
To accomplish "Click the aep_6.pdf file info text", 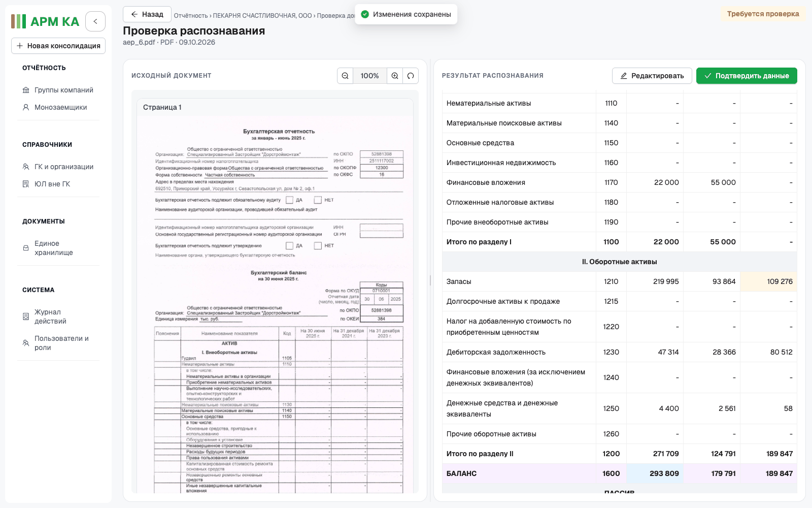I will point(169,42).
